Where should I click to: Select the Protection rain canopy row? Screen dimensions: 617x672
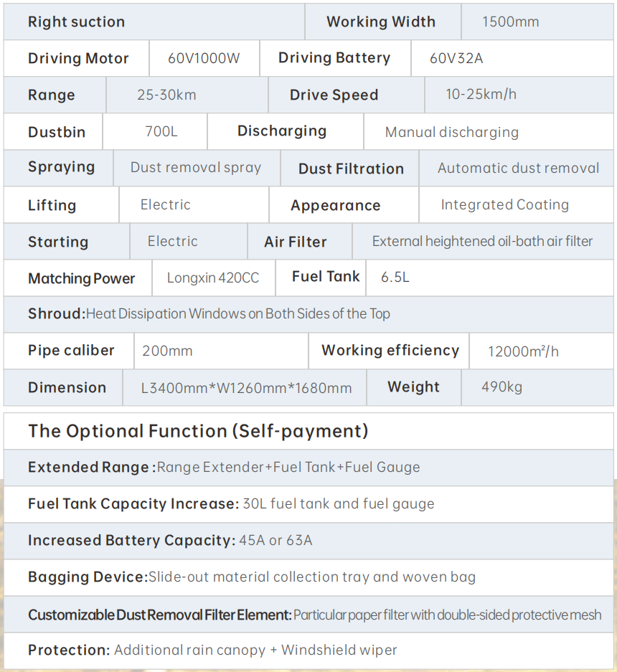coord(308,650)
